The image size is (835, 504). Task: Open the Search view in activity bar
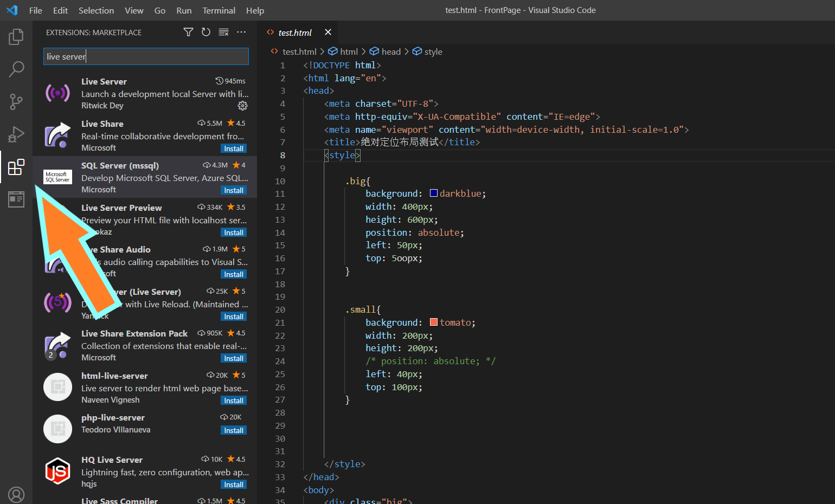[16, 69]
